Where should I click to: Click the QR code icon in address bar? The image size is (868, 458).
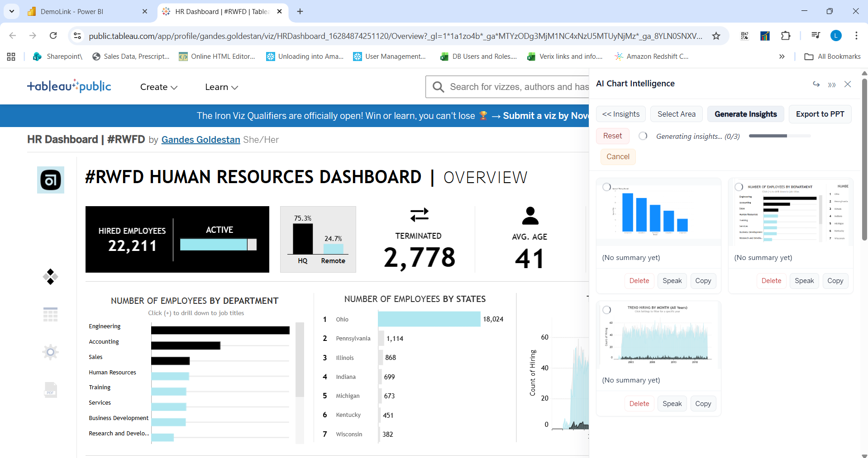[x=744, y=36]
